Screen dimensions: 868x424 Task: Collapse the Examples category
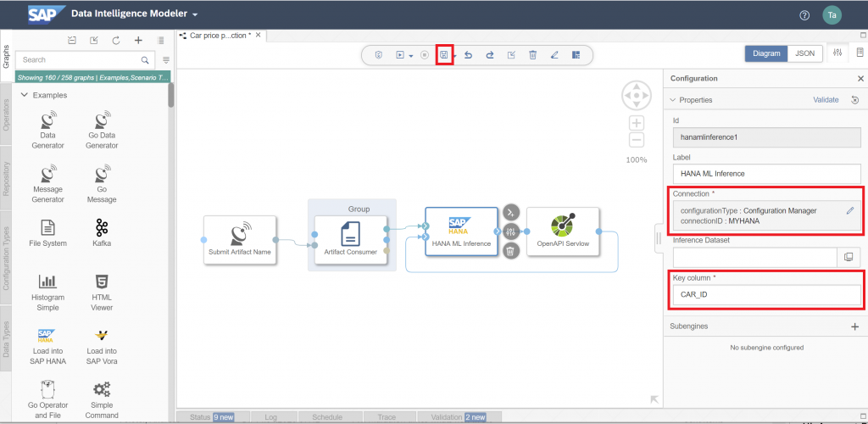pos(25,95)
